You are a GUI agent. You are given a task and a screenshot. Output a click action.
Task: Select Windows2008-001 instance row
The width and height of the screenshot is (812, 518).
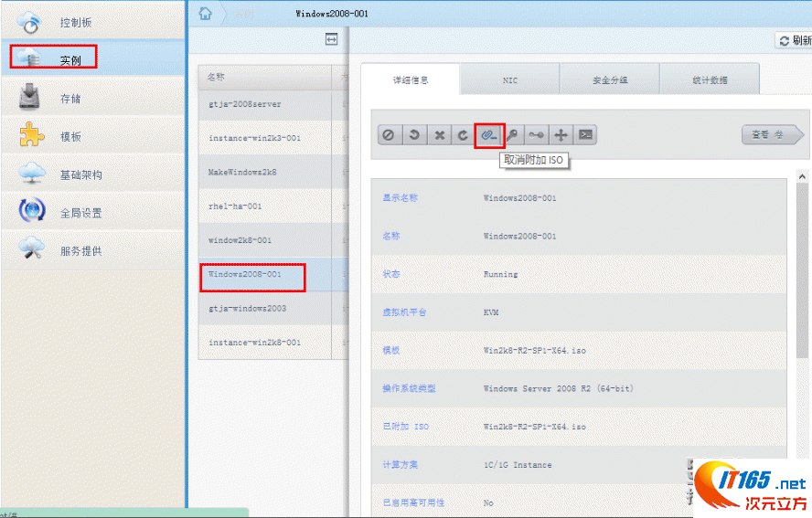[x=273, y=274]
